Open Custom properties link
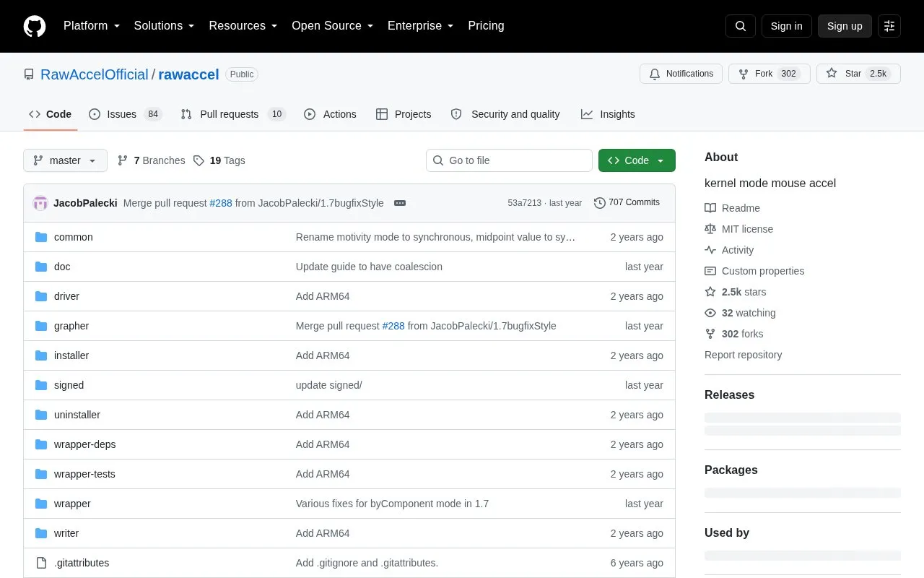The image size is (924, 578). point(754,271)
